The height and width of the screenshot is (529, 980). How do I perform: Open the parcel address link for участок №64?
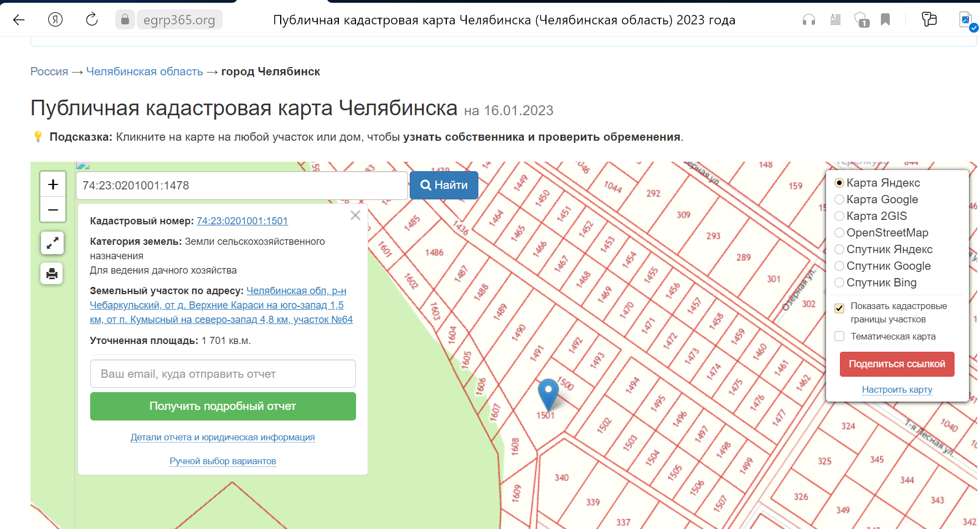pos(221,305)
